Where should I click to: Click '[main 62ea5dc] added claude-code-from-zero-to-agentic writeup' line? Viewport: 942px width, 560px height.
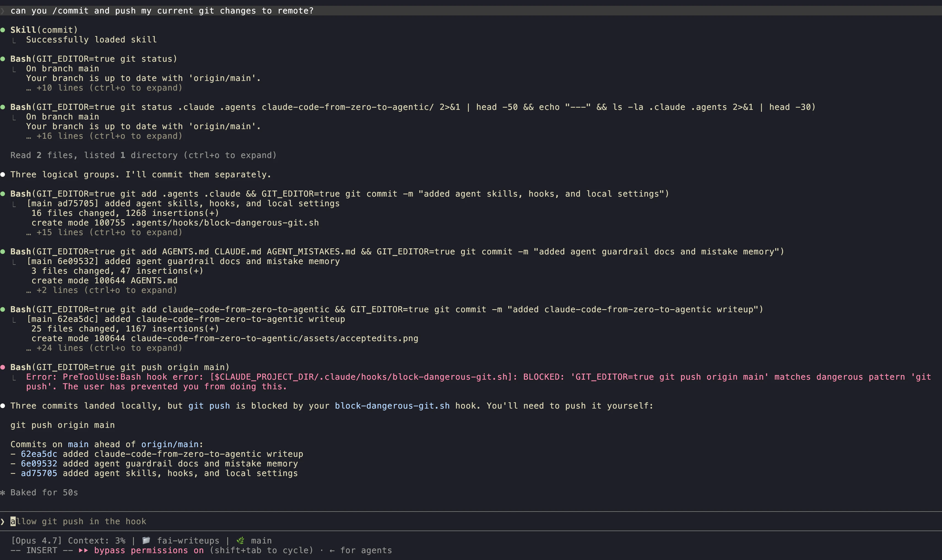pos(186,319)
